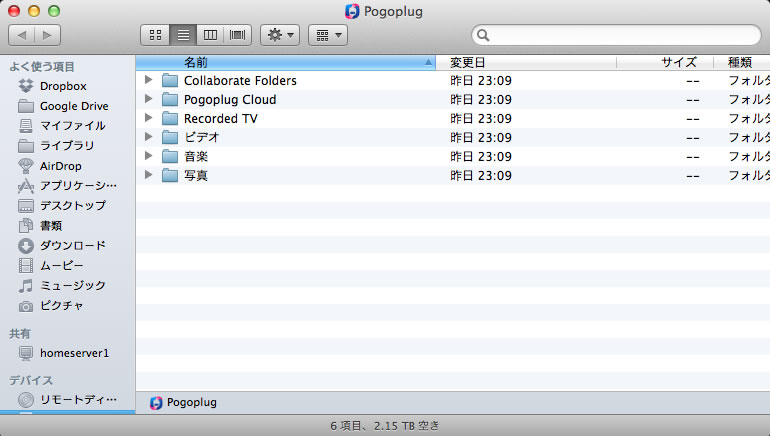The width and height of the screenshot is (770, 436).
Task: Click the status text 6 項目、2.15 TB 空き
Action: click(385, 426)
